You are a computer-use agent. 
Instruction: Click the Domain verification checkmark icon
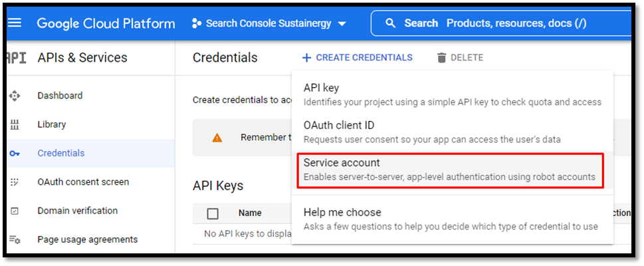click(15, 211)
